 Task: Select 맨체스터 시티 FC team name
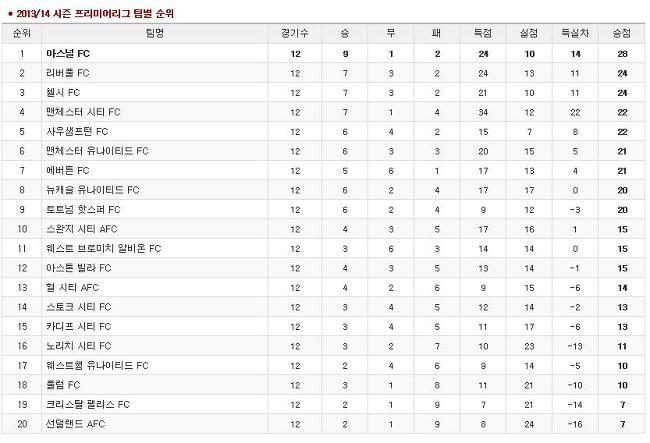[83, 112]
